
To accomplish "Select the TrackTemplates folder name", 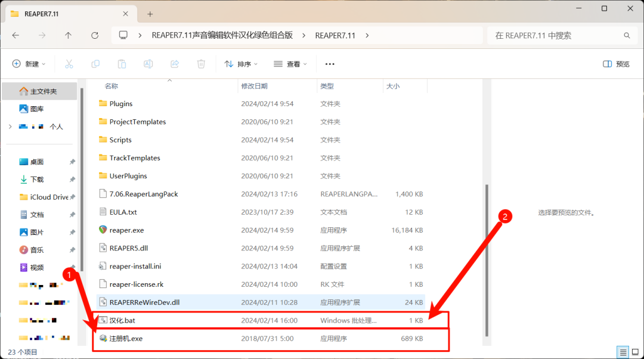I will [135, 157].
